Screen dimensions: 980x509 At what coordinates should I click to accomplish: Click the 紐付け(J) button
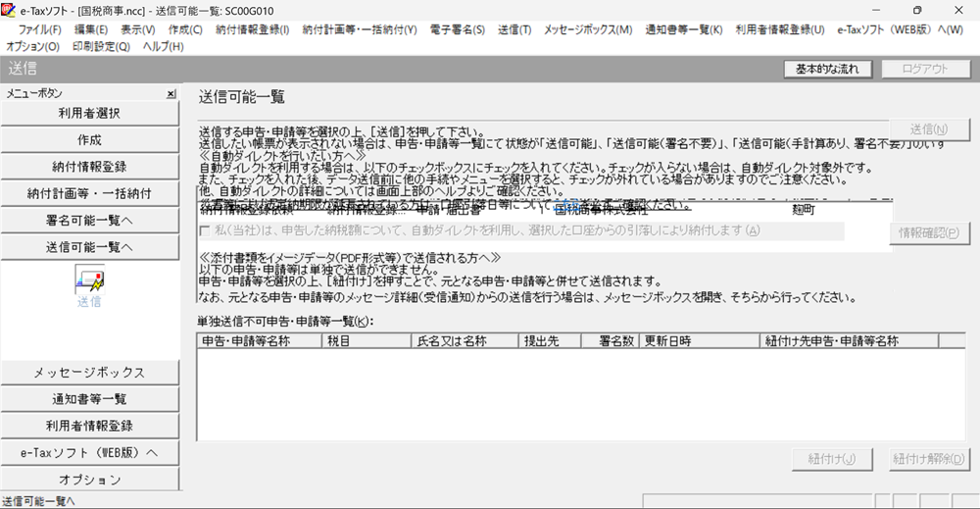[831, 459]
